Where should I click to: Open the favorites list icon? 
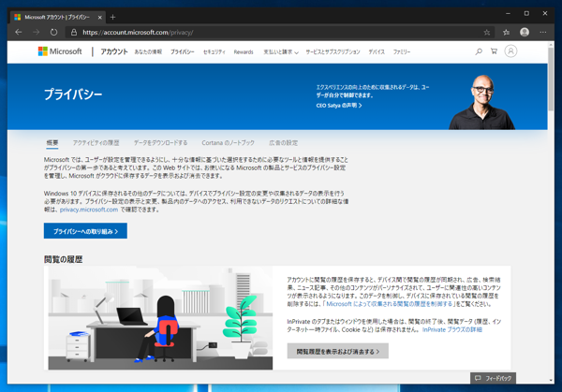pos(506,32)
